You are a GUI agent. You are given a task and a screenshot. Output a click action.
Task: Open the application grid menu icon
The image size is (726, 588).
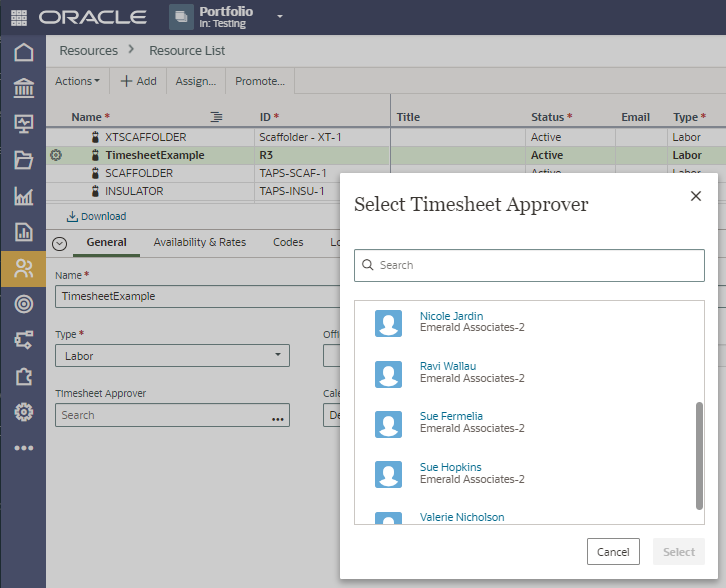point(18,17)
